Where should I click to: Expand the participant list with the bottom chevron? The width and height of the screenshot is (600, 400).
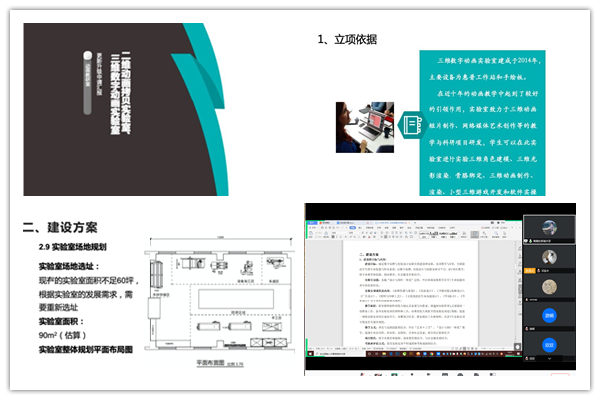[x=549, y=359]
